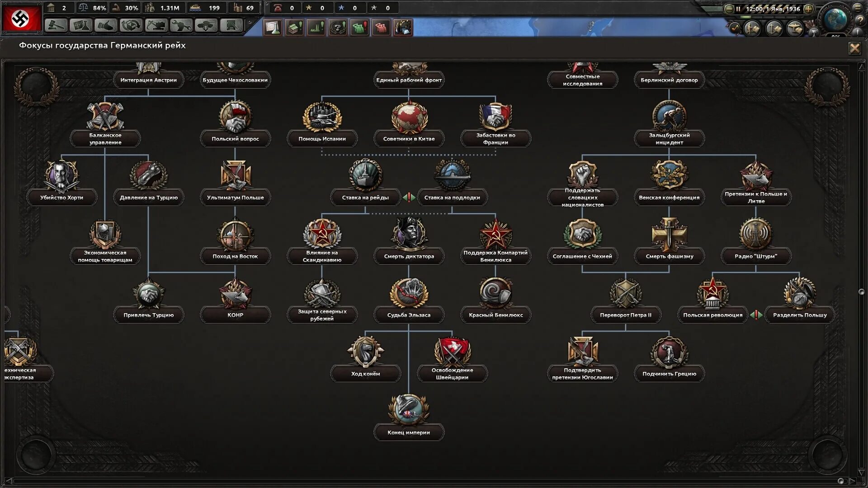
Task: Open the Decisions tab (gavel icon)
Action: [x=56, y=26]
